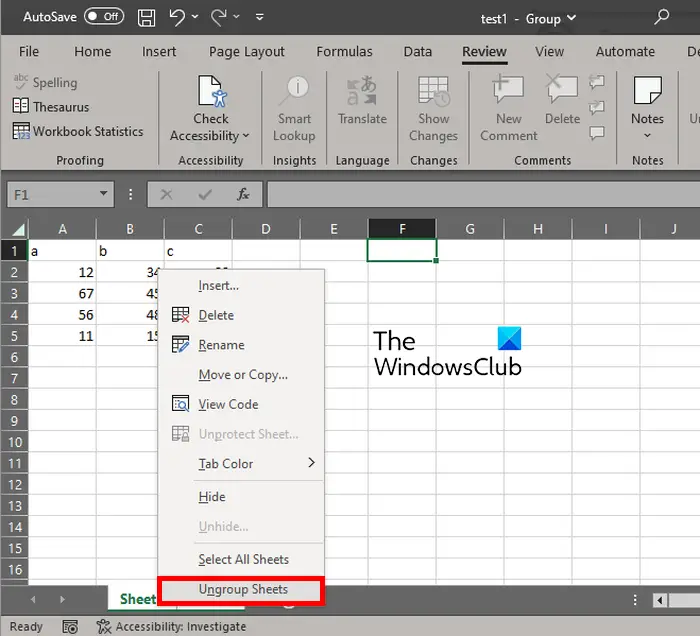
Task: Select cell A3 containing 67
Action: [62, 294]
